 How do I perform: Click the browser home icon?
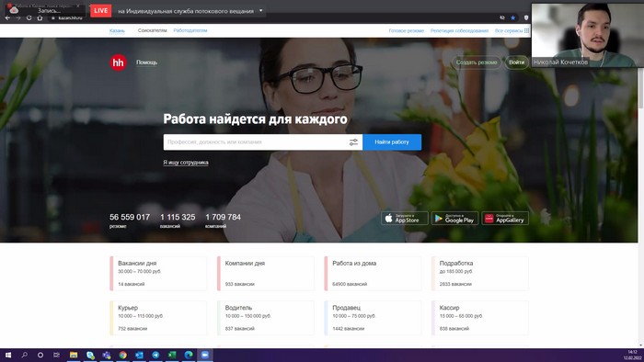pos(40,17)
